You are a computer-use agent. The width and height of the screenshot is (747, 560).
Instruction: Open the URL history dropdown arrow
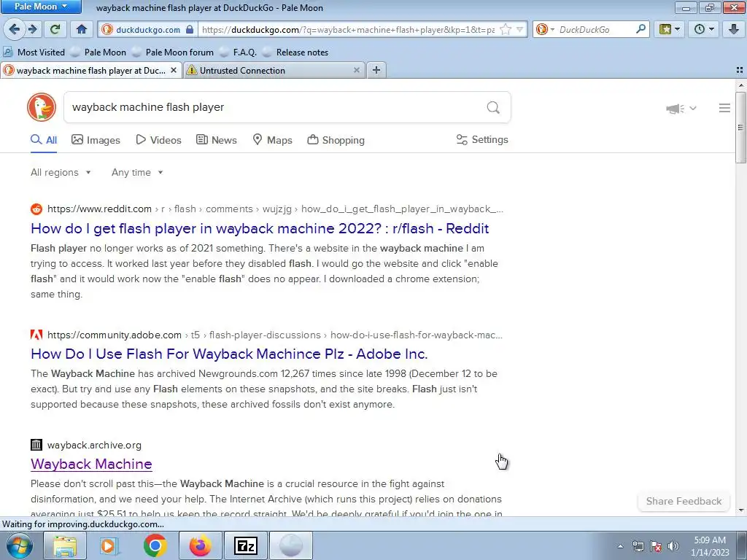click(x=520, y=29)
